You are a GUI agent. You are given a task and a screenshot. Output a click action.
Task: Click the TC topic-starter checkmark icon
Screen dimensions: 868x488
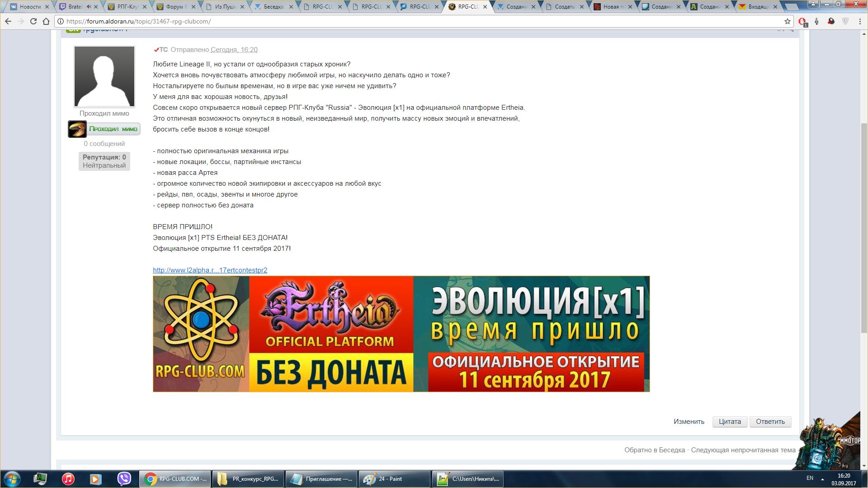(160, 50)
